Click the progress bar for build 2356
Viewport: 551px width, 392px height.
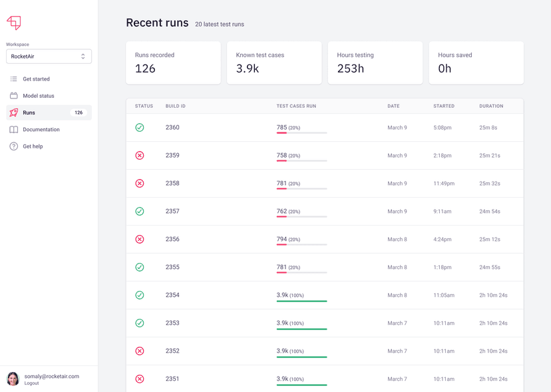click(301, 245)
